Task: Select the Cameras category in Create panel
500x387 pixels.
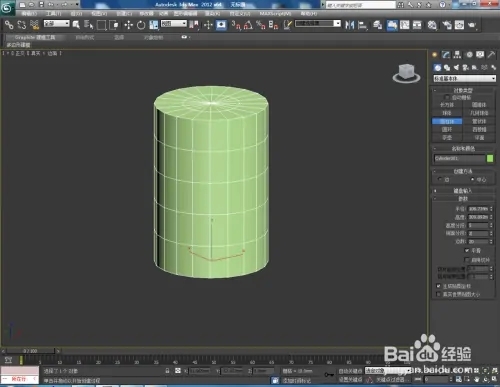Action: [x=466, y=68]
